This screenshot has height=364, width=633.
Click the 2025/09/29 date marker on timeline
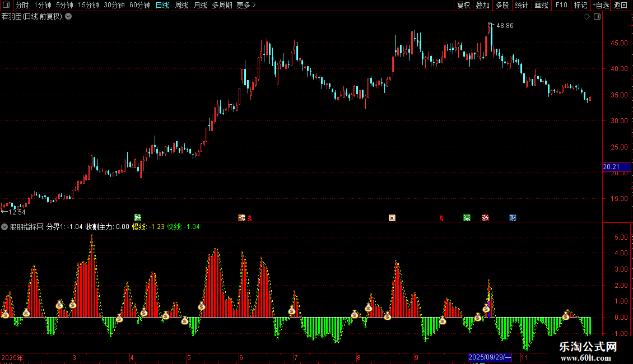click(490, 357)
